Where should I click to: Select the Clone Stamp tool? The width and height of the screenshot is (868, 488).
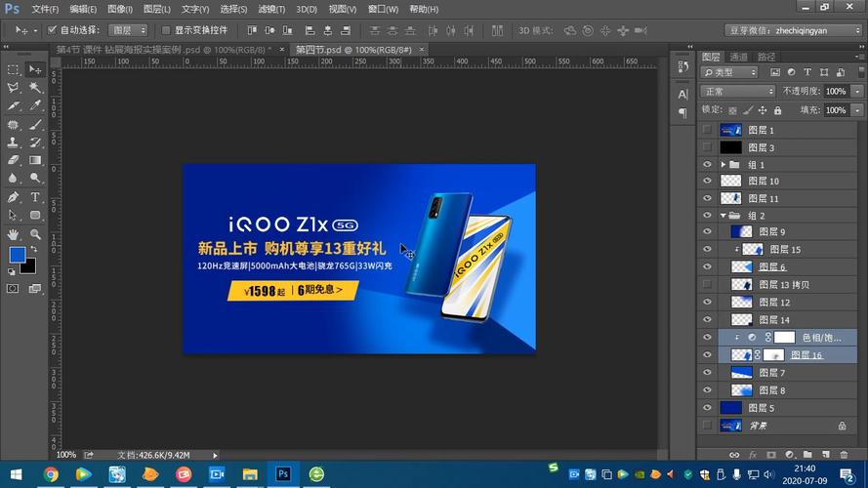(14, 142)
